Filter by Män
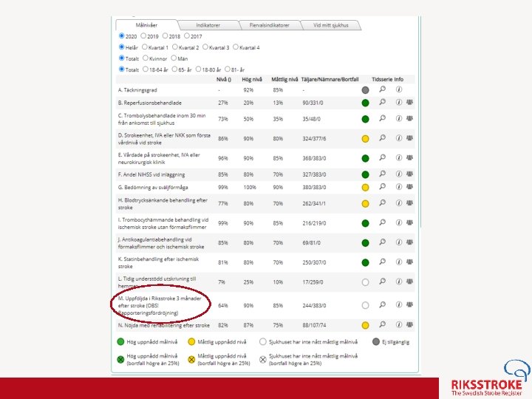Viewport: 532px width, 399px height. coord(174,58)
